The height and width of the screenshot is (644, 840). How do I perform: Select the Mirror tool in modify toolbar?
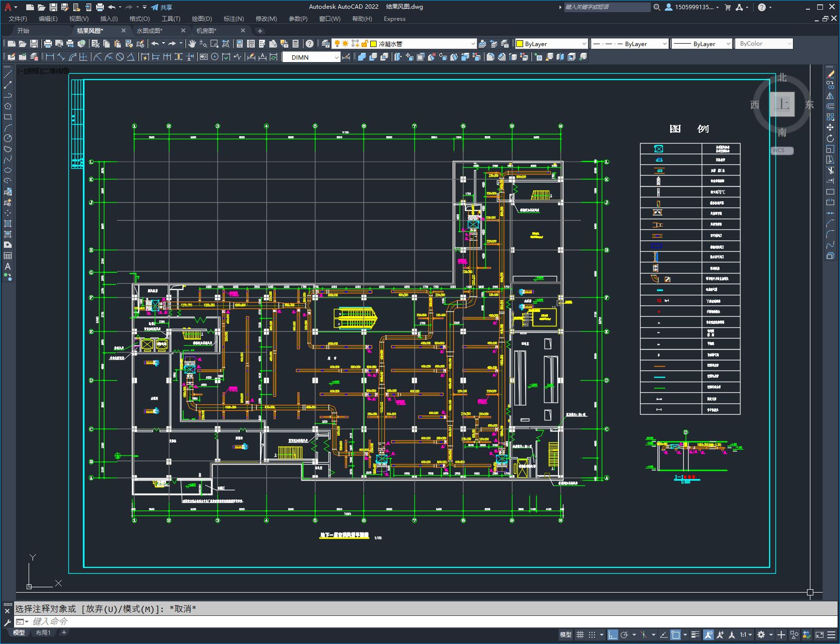click(x=830, y=96)
